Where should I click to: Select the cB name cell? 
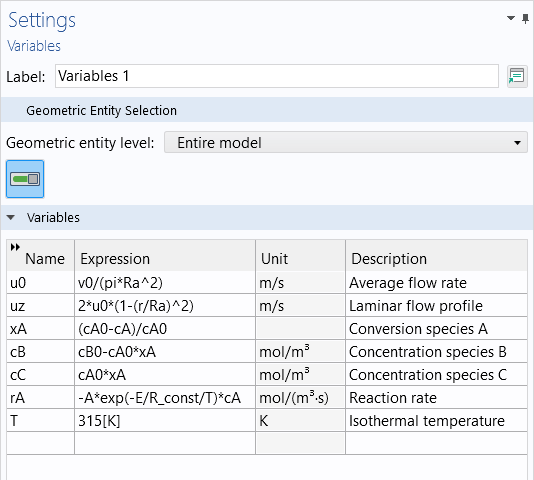(41, 352)
